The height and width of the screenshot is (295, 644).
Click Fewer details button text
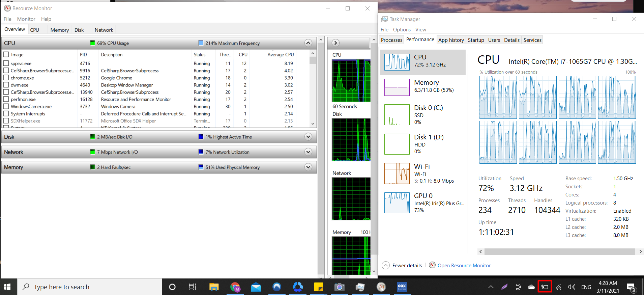tap(407, 266)
